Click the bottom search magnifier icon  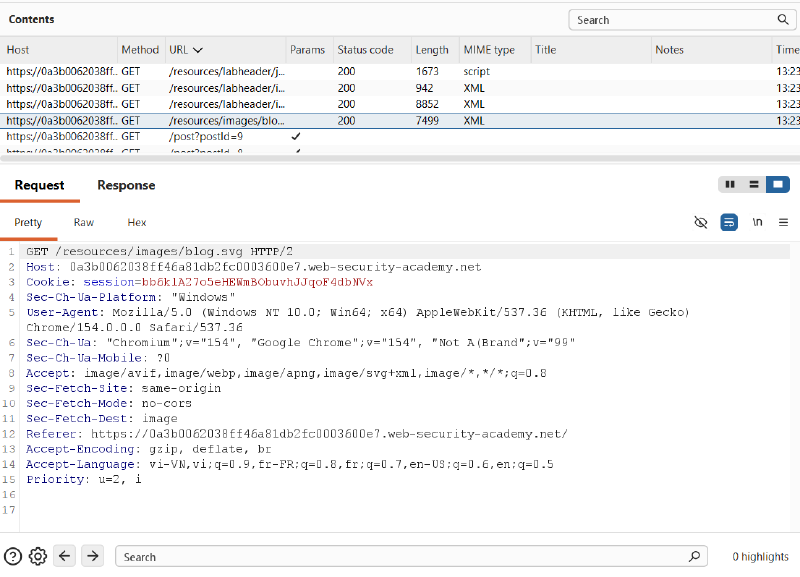694,557
